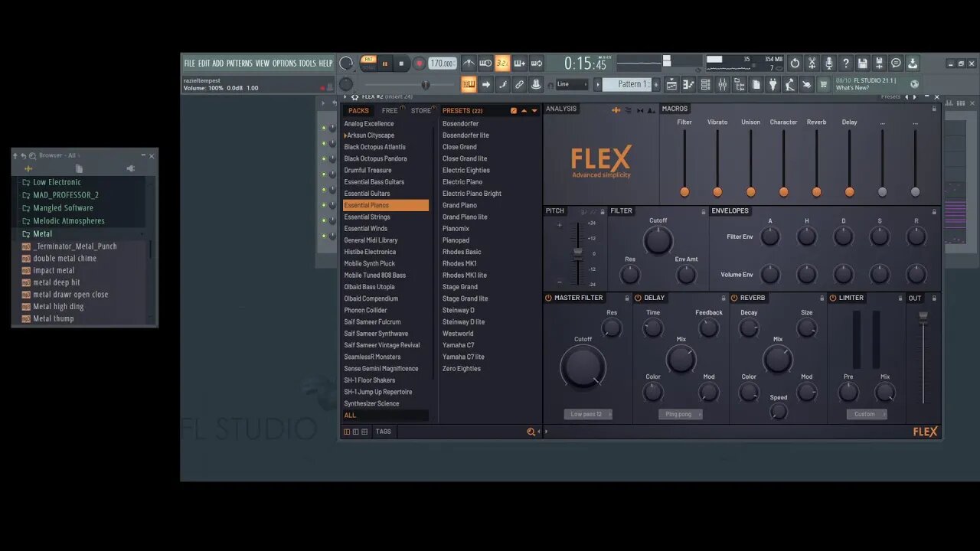Switch to the FREE packs tab

390,111
